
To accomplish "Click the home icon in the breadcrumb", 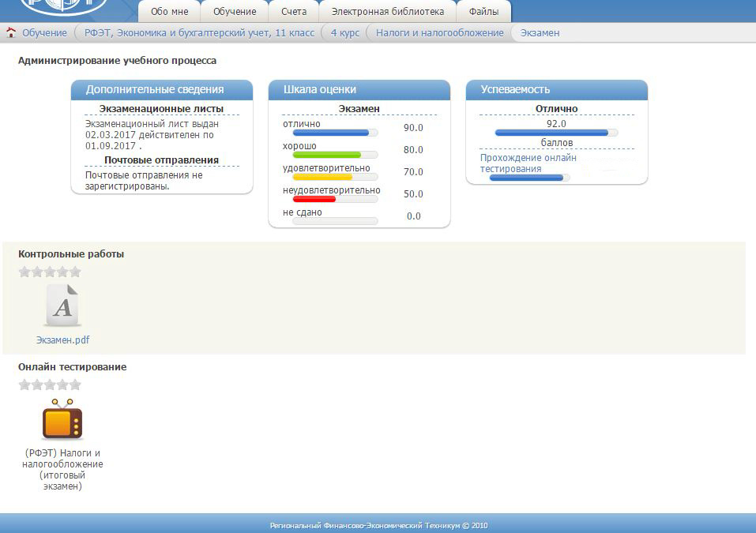I will click(x=11, y=33).
